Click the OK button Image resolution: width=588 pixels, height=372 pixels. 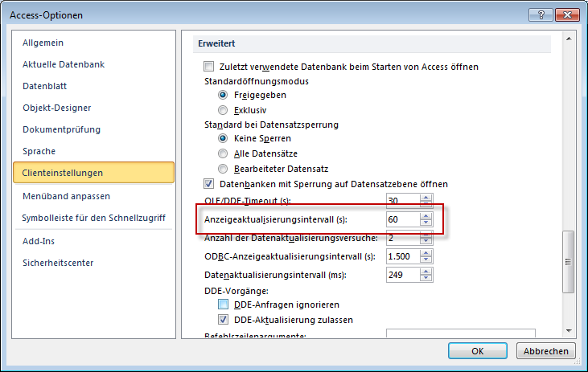pos(477,351)
